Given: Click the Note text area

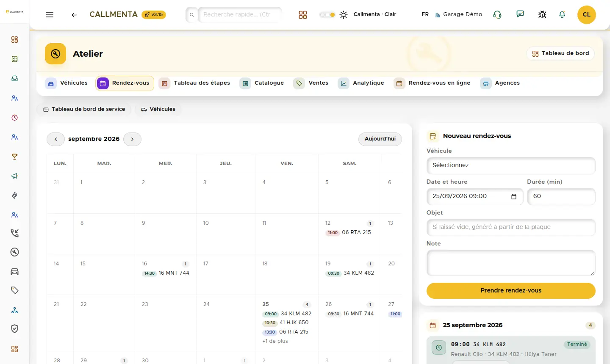Looking at the screenshot, I should coord(511,263).
